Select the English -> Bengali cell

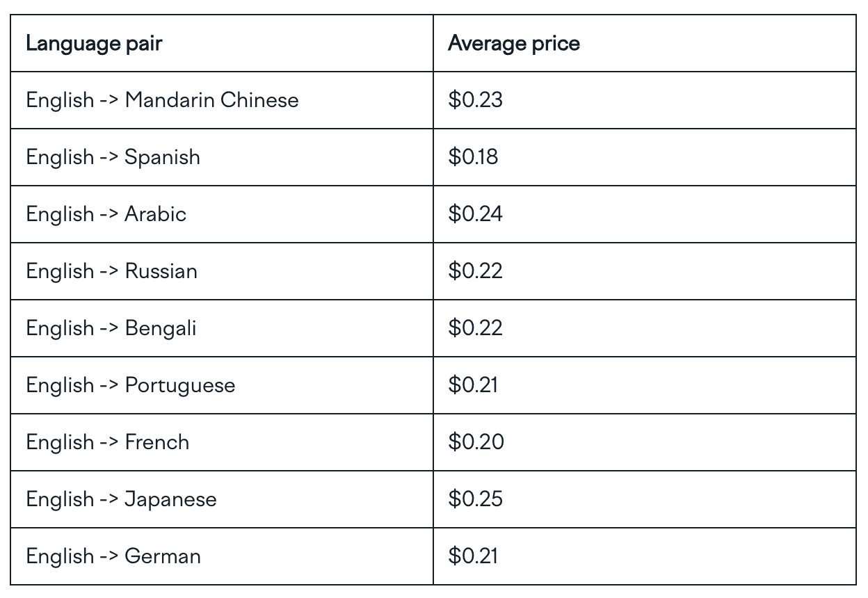[x=111, y=328]
